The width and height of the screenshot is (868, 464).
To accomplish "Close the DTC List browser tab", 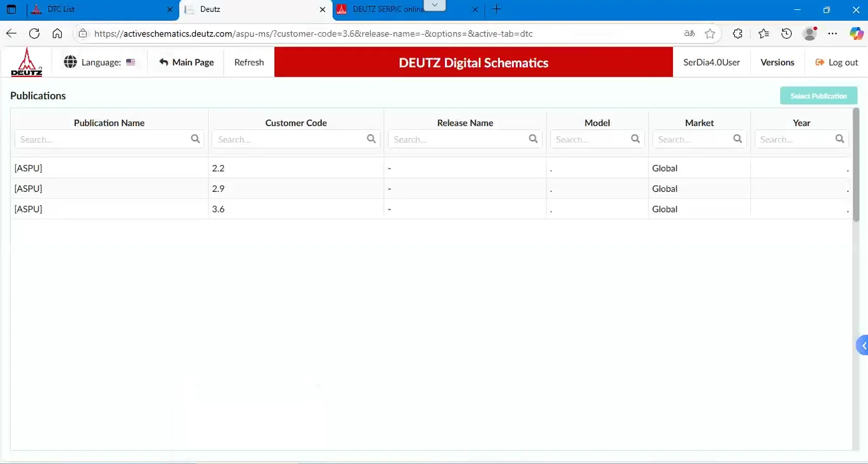I will [170, 9].
